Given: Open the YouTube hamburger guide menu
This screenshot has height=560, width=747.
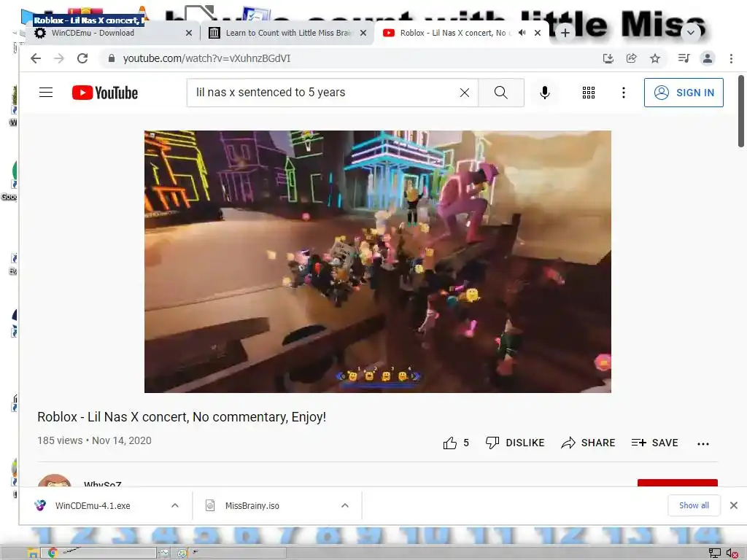Looking at the screenshot, I should 46,93.
